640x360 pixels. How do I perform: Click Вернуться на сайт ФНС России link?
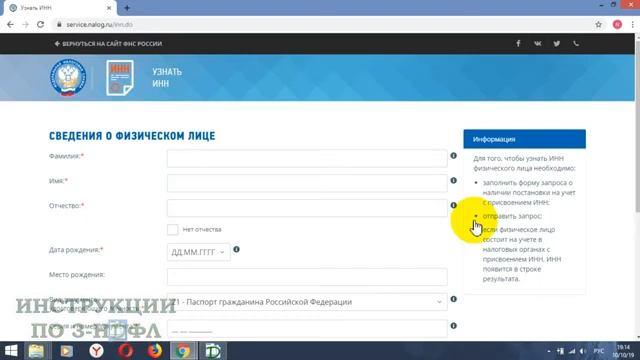pos(108,44)
